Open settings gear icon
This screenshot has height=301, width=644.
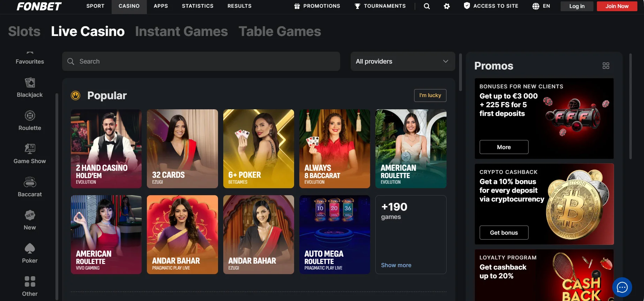coord(447,6)
